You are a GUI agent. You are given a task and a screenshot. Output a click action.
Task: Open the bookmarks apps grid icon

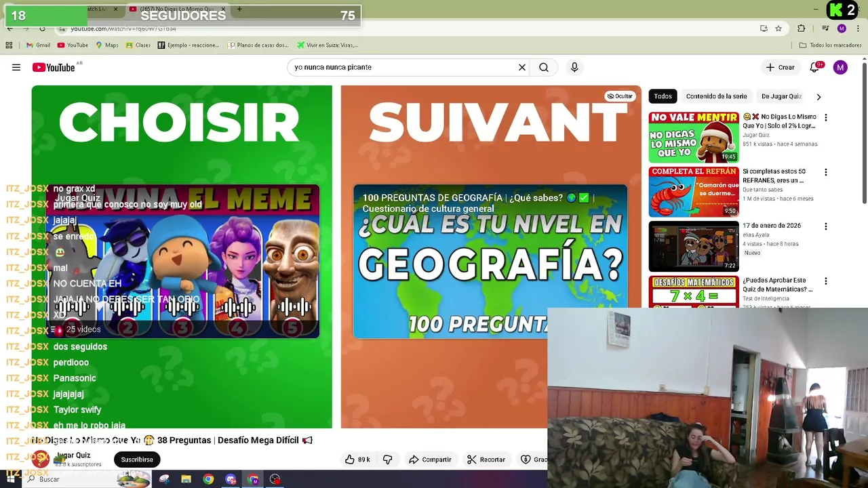pyautogui.click(x=9, y=45)
